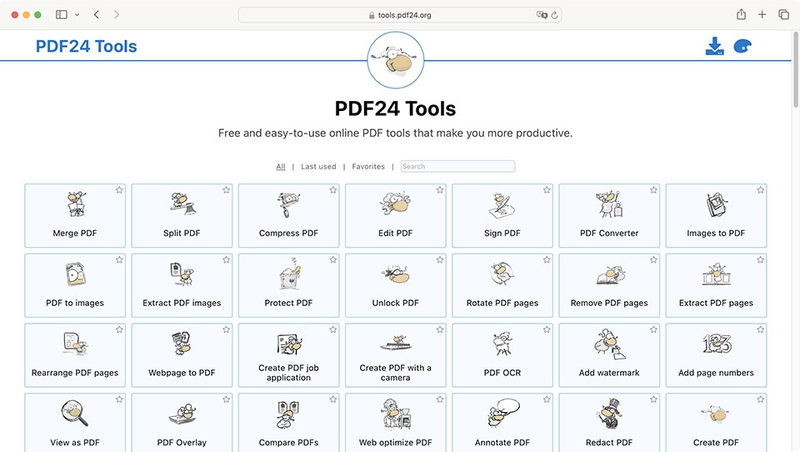Open Safari translate page icon
This screenshot has height=452, width=800.
[542, 15]
